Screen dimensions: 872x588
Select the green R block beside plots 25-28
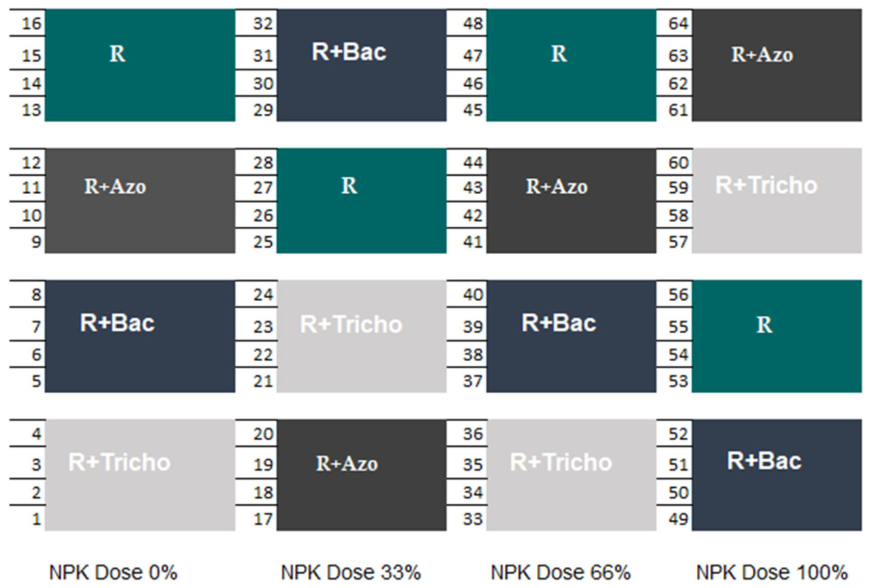[x=361, y=200]
